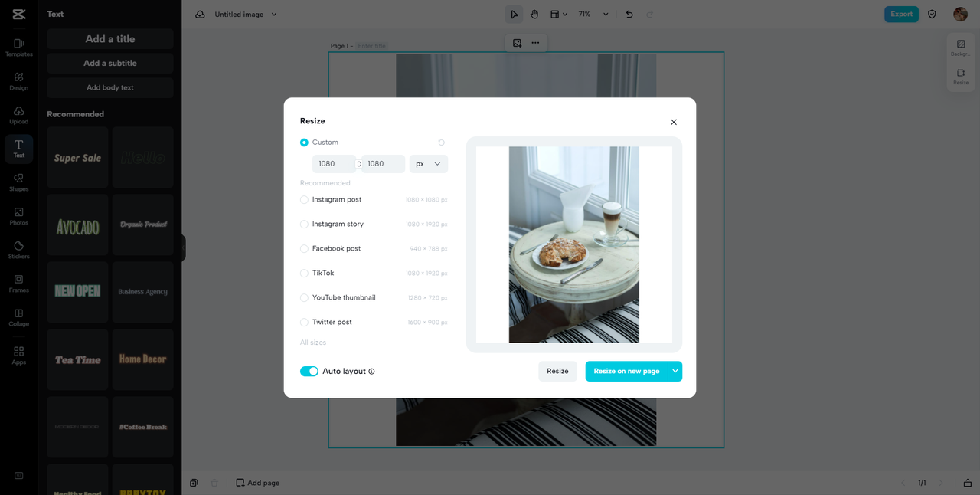
Task: Open the 71% zoom dropdown
Action: [x=593, y=14]
